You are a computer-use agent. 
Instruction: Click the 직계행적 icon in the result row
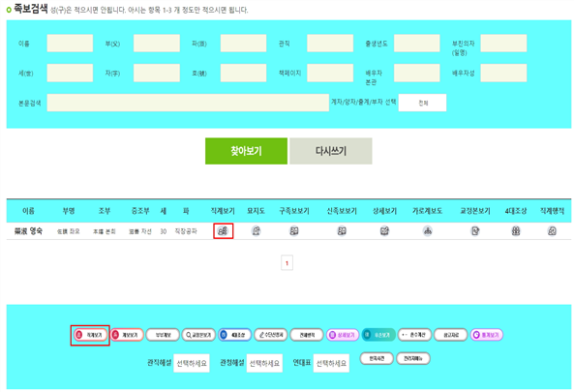click(x=552, y=231)
